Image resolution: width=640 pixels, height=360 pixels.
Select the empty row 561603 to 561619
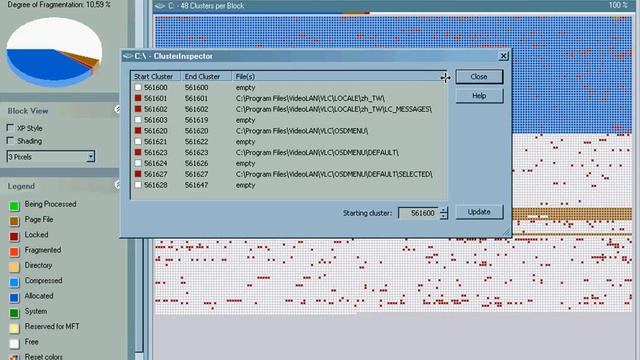click(289, 120)
